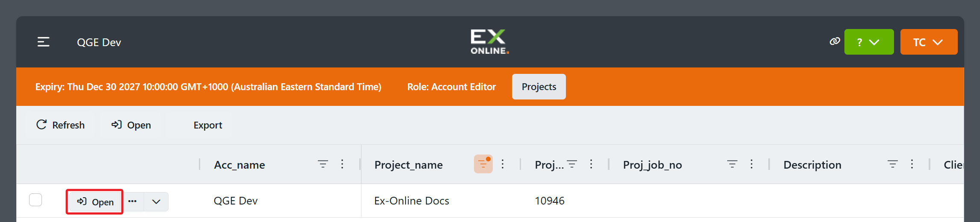Screen dimensions: 980x222
Task: Sort by Proj_job_no column header
Action: tap(652, 165)
